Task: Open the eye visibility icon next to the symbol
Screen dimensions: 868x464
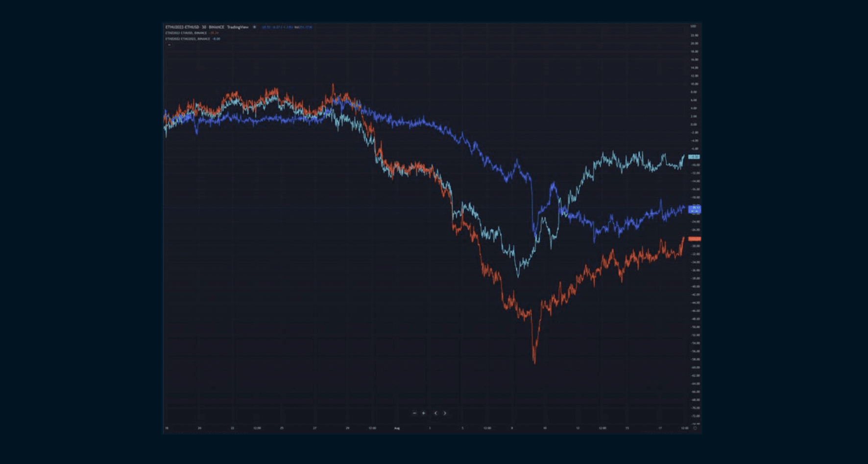Action: coord(254,27)
